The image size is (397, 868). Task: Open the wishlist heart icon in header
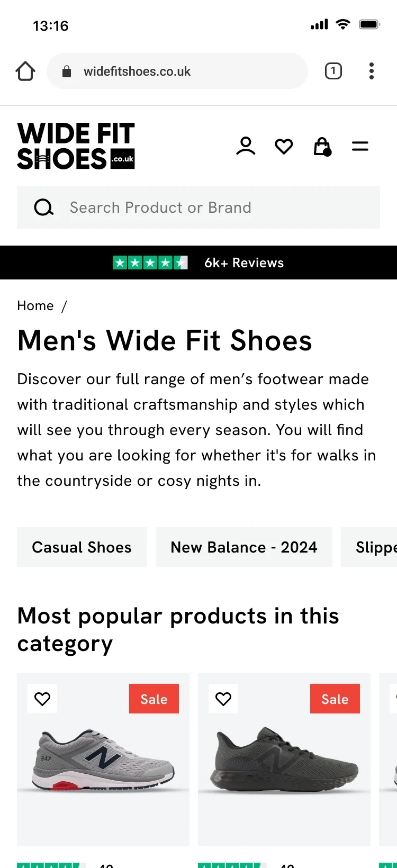coord(284,146)
